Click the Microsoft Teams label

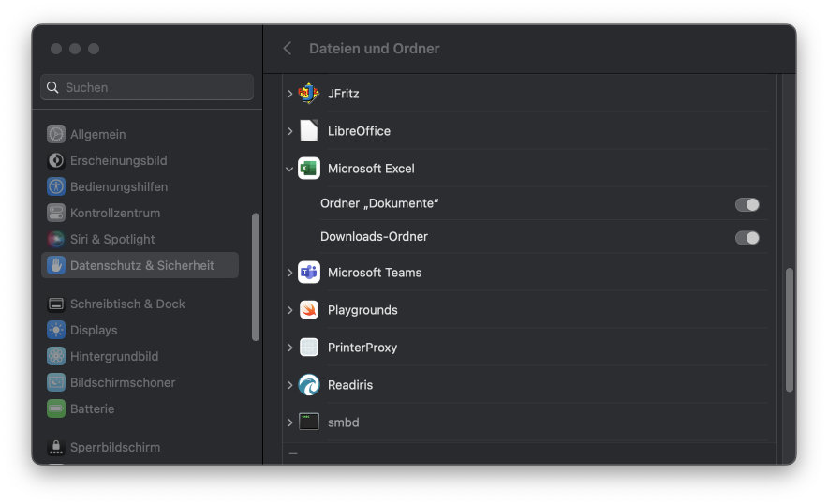375,273
